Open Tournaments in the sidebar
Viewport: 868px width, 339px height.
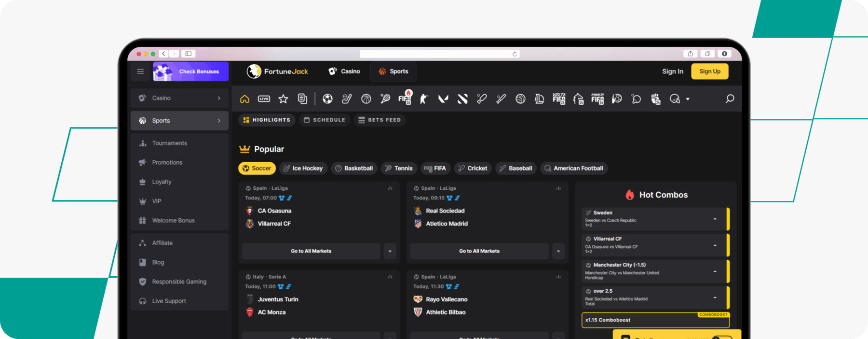point(179,143)
